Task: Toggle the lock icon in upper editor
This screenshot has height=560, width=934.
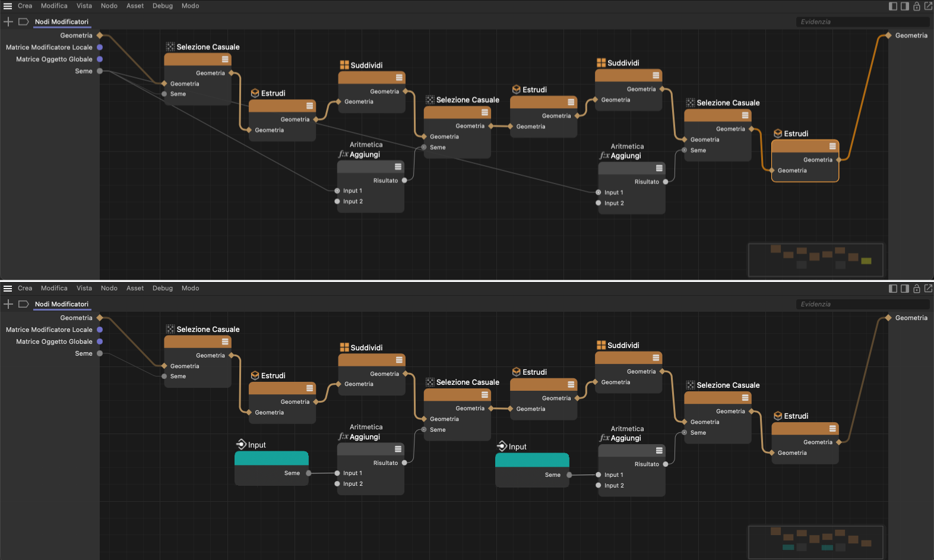Action: (x=917, y=6)
